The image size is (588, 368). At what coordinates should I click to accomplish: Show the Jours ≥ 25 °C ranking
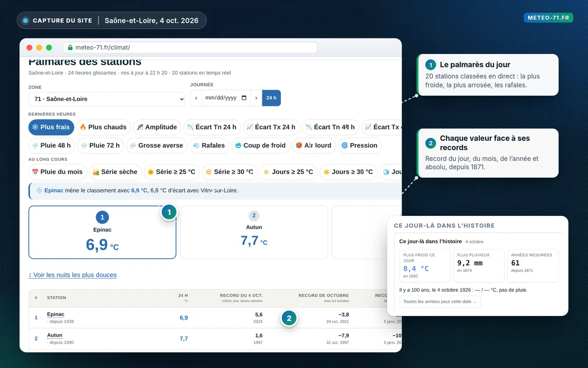[x=289, y=172]
